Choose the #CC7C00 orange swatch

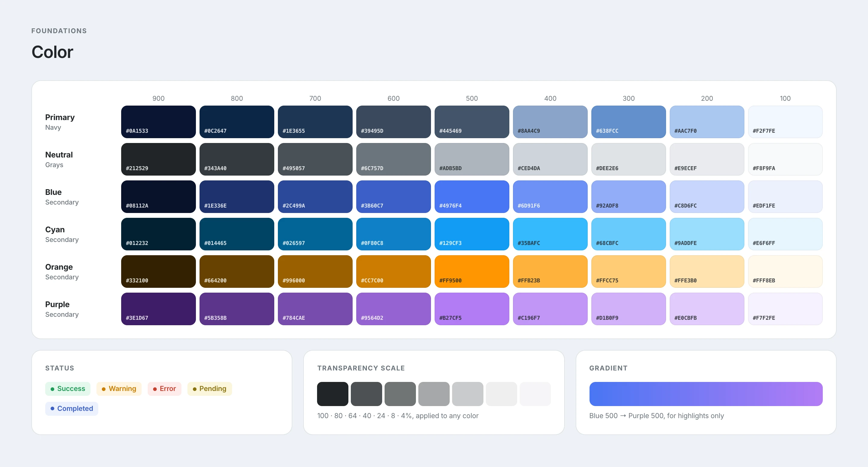pos(393,272)
